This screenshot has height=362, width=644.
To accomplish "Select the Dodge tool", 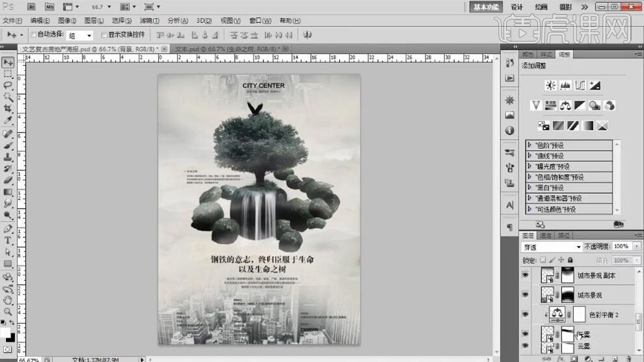I will click(8, 215).
